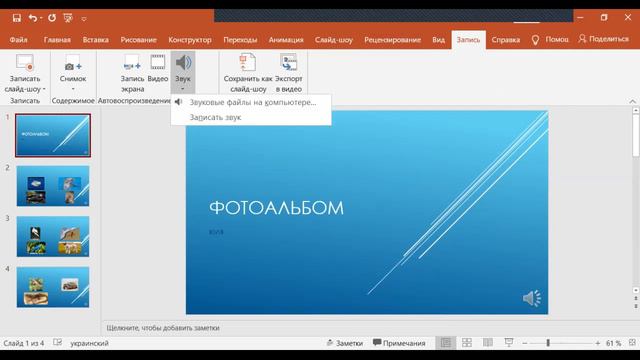Toggle the Звук dropdown arrow
The height and width of the screenshot is (360, 640).
tap(183, 89)
